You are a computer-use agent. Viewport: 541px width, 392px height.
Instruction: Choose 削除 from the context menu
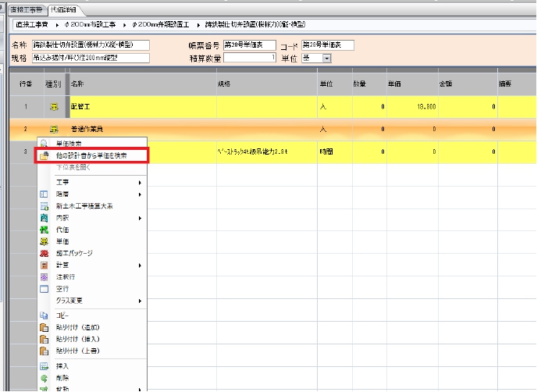click(62, 378)
